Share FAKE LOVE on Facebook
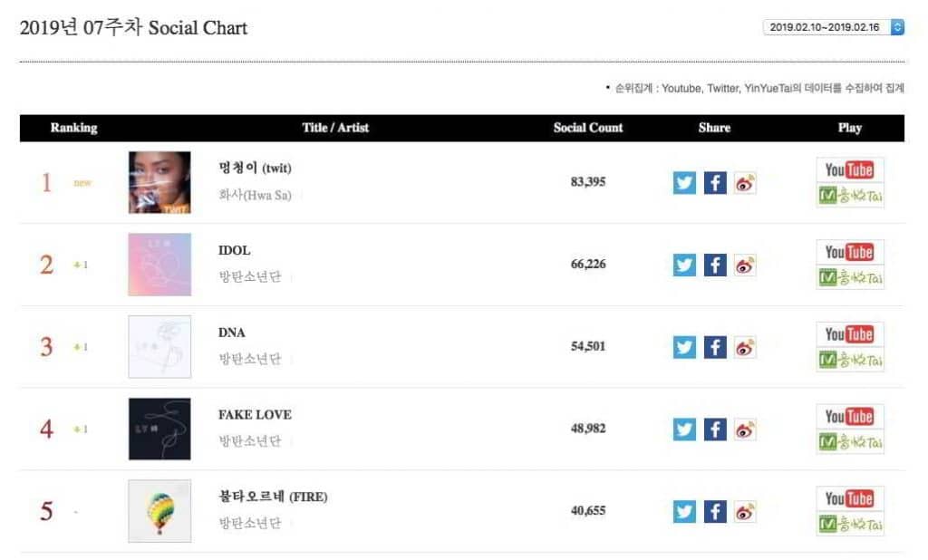 [715, 429]
